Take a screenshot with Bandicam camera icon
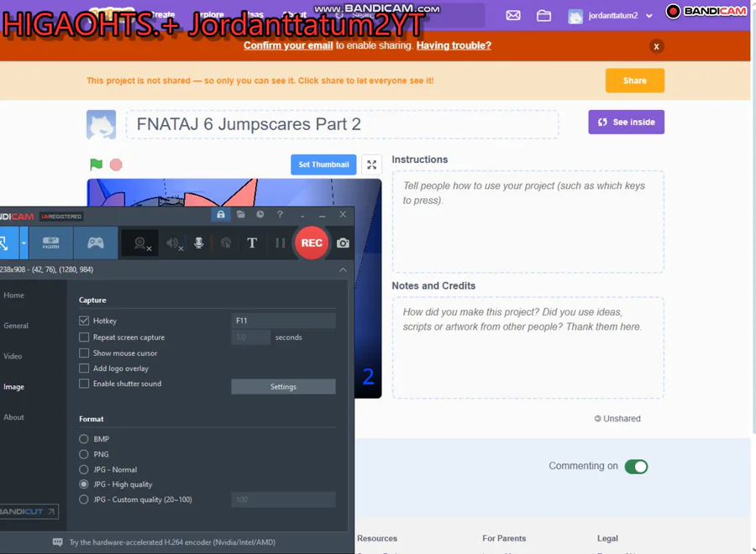Viewport: 756px width, 554px height. point(343,243)
